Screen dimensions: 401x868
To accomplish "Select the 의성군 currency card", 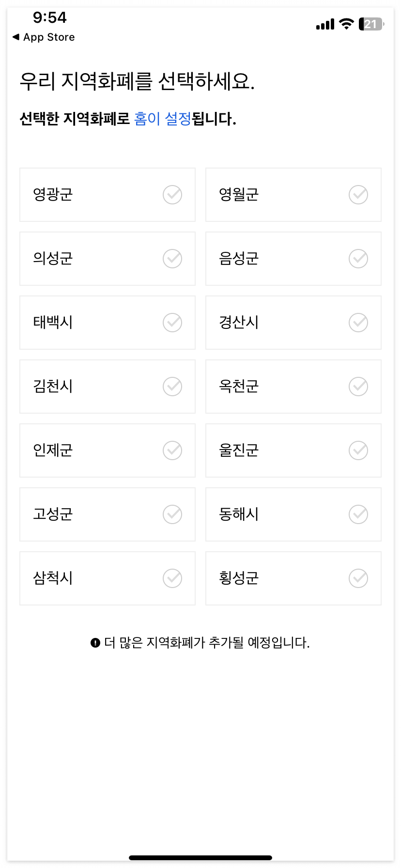I will 107,259.
